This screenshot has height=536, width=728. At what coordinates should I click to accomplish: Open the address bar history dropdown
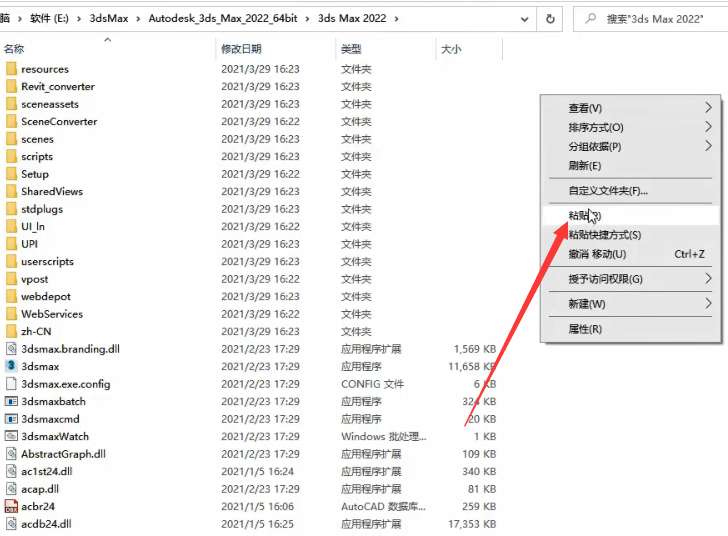[525, 19]
